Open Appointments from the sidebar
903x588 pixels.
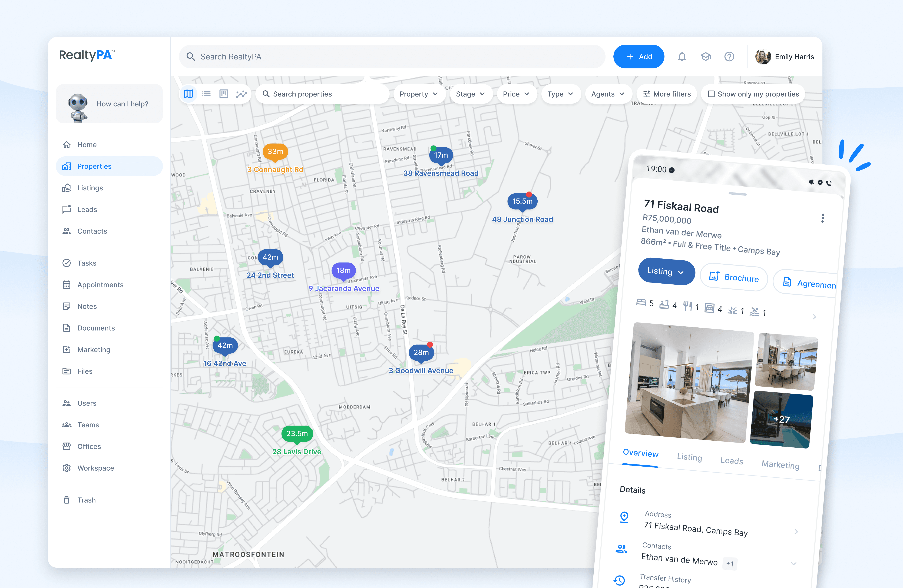pyautogui.click(x=100, y=284)
